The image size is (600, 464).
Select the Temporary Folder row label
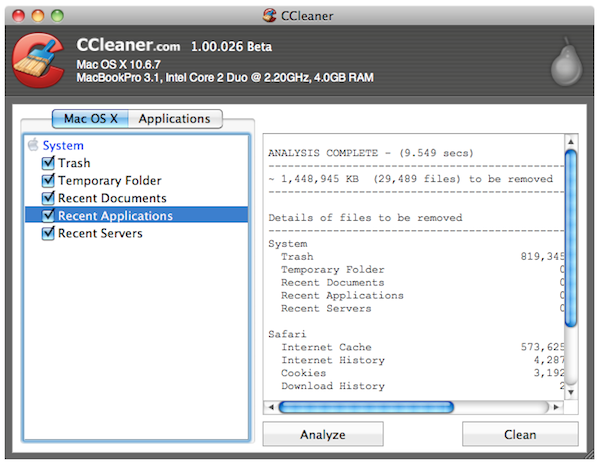point(110,181)
